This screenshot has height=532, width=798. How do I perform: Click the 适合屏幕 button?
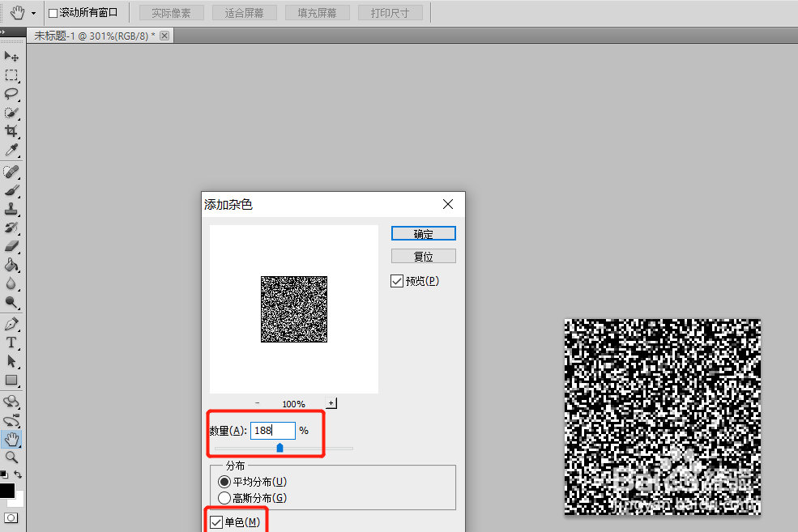pyautogui.click(x=245, y=13)
